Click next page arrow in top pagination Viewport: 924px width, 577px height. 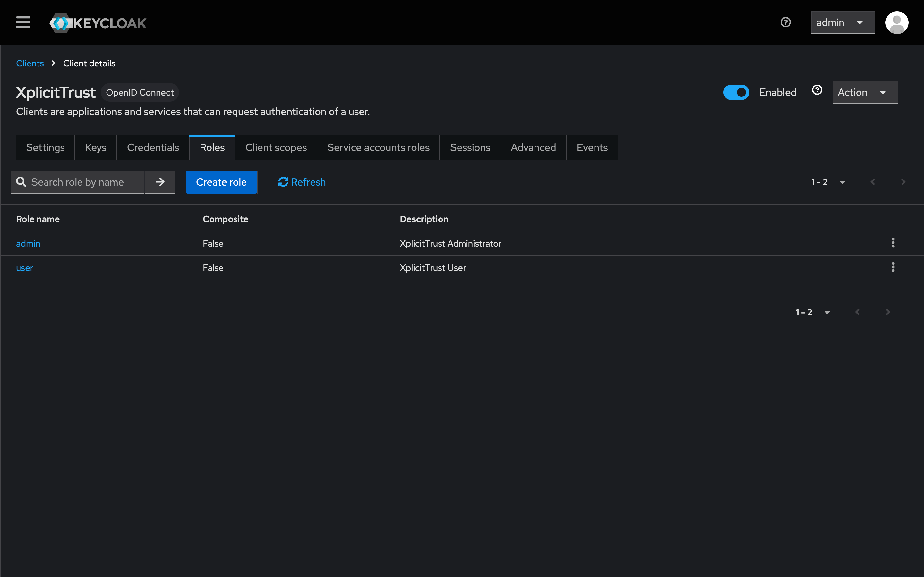click(x=903, y=182)
